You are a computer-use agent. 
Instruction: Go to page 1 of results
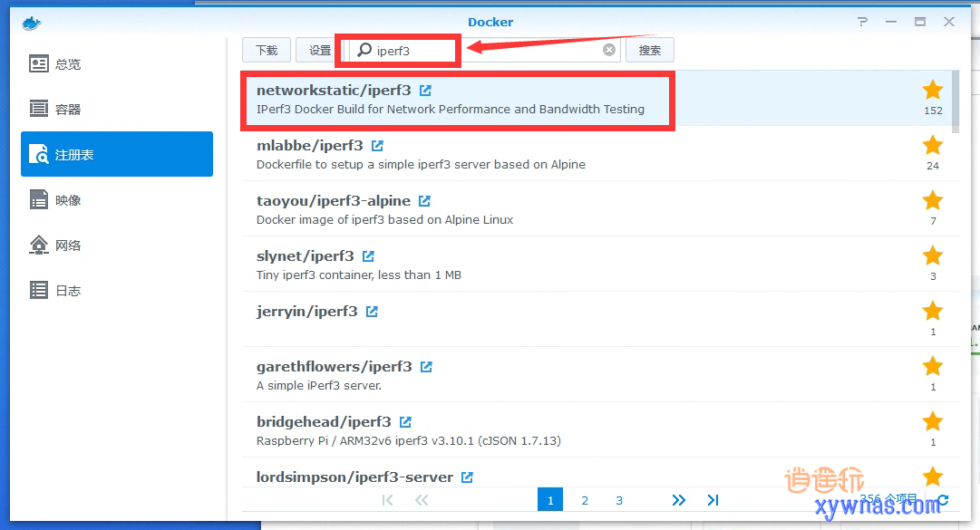[550, 500]
